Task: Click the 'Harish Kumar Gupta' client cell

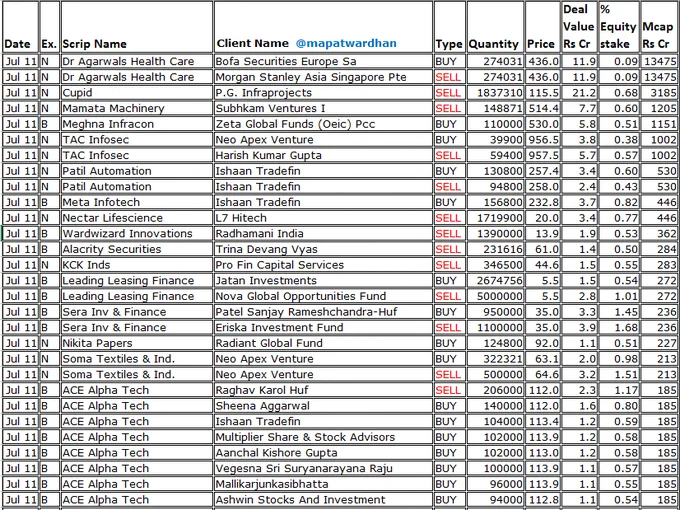Action: point(323,155)
